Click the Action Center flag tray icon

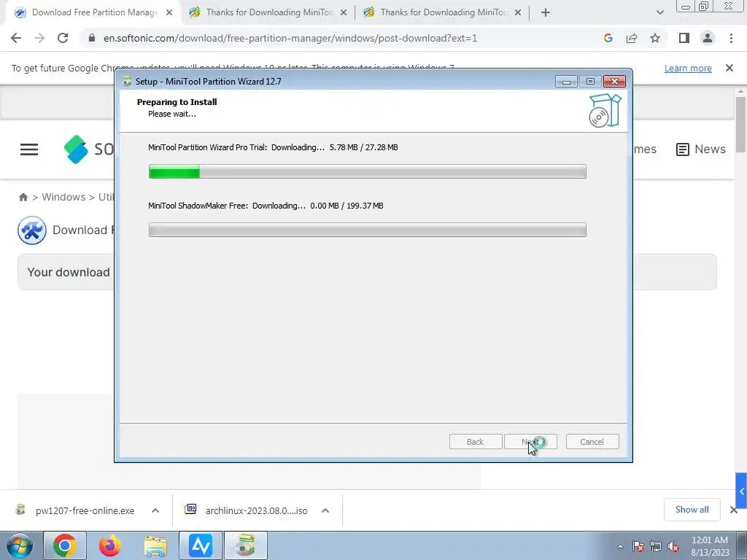click(x=638, y=547)
